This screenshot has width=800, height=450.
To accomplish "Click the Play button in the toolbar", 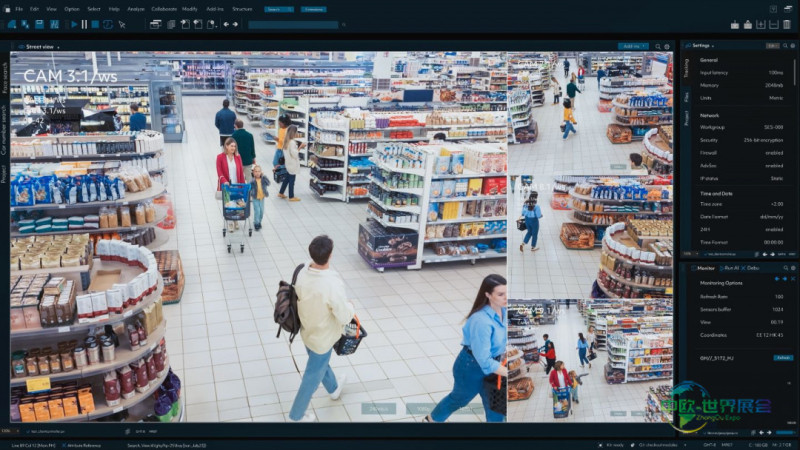I will pyautogui.click(x=72, y=24).
